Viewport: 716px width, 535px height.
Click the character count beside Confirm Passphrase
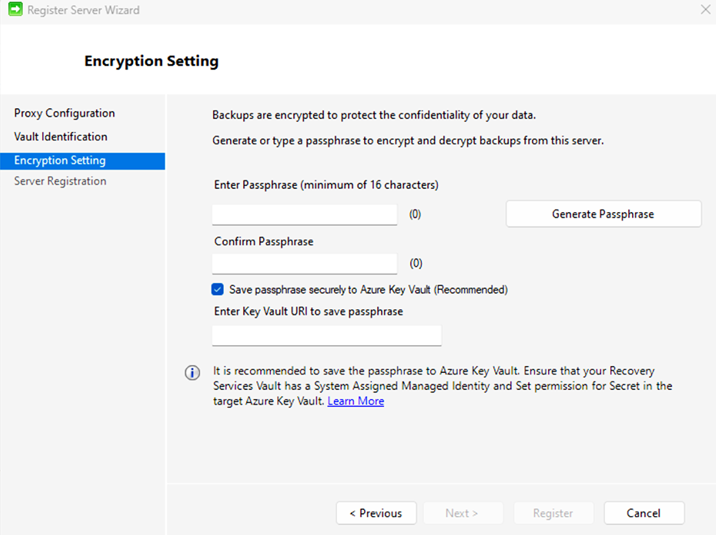pos(415,263)
